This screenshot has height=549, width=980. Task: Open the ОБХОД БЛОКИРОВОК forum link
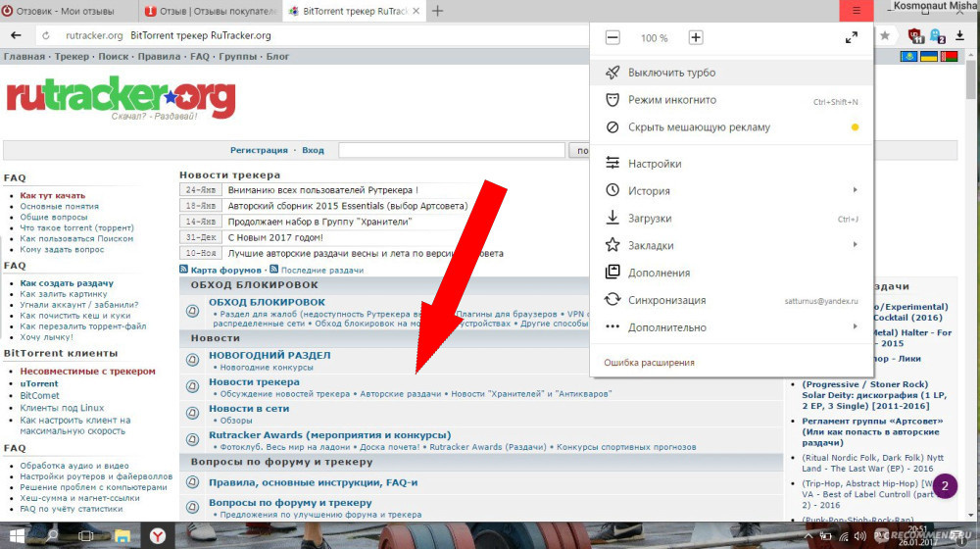(x=267, y=302)
